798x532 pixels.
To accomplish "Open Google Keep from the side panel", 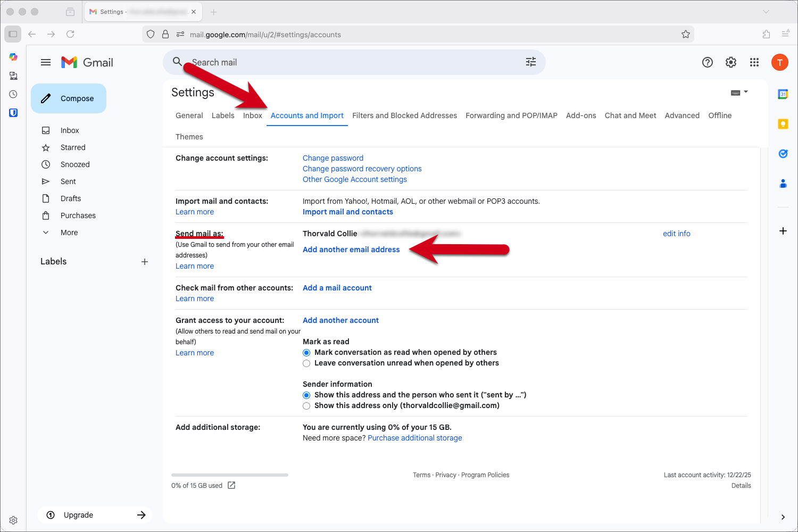I will pyautogui.click(x=783, y=123).
